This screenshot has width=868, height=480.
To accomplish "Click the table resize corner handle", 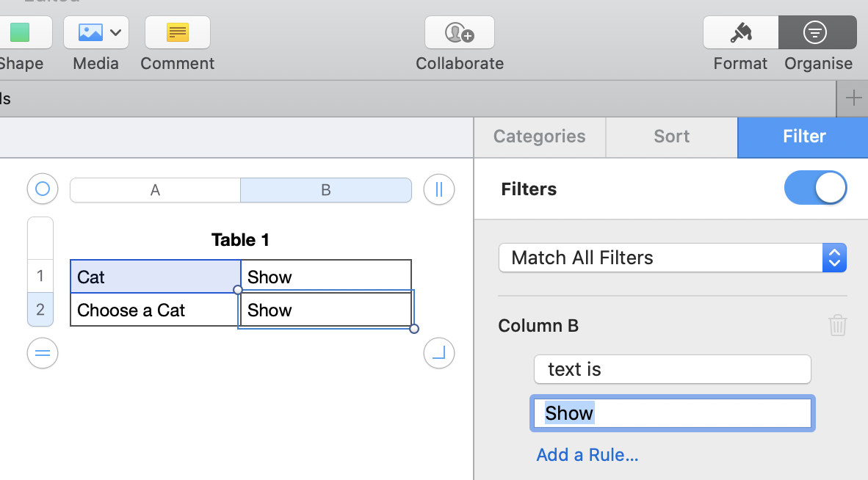I will [439, 354].
